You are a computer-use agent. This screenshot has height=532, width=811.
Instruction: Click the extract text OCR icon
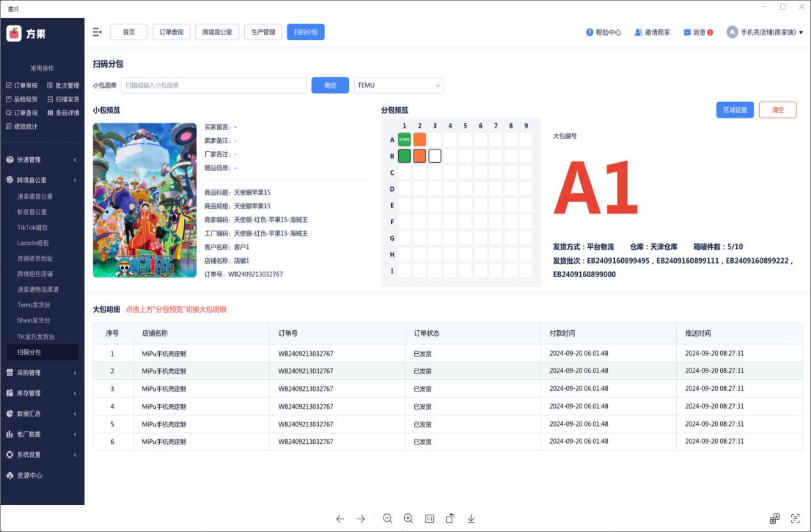click(796, 519)
